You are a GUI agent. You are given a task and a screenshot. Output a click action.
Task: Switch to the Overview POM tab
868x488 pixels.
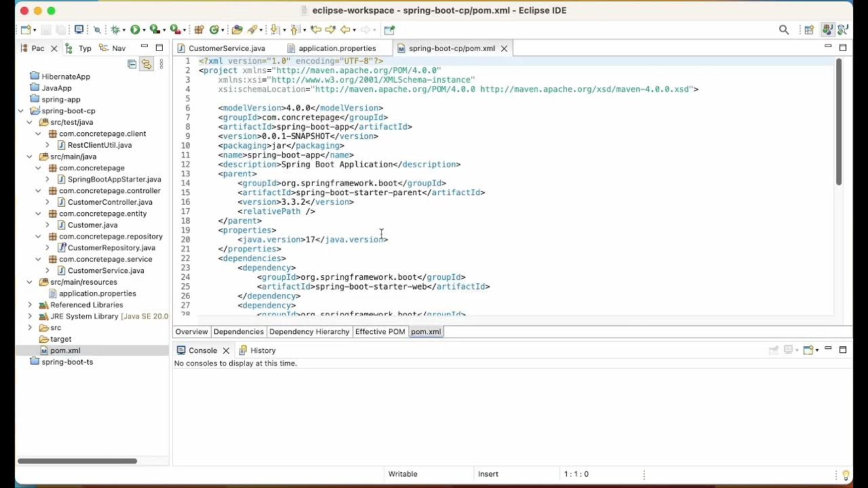(x=191, y=331)
